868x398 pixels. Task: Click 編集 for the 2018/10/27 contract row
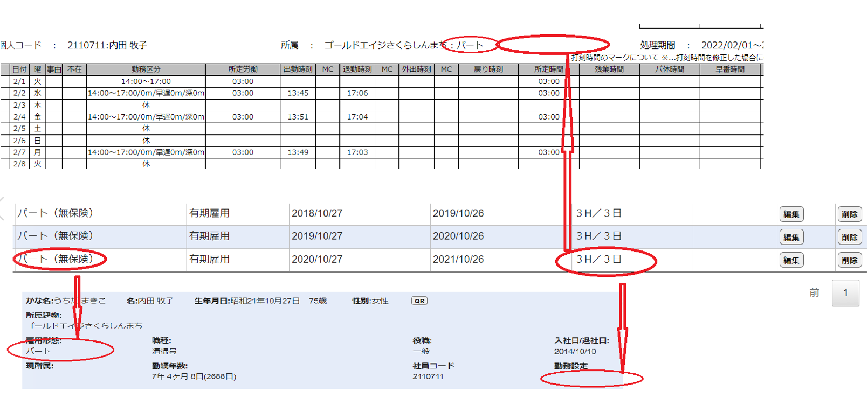791,214
